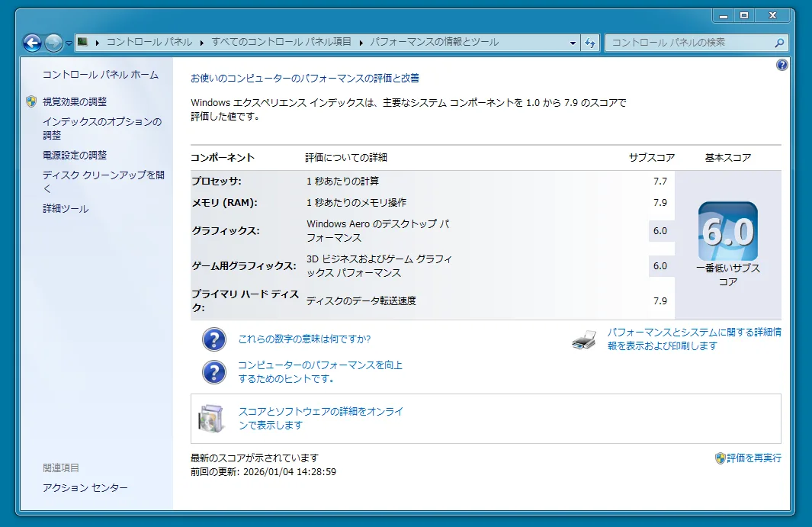The image size is (812, 527).
Task: Click the question icon beside これらの数字の意味は何ですか
Action: point(214,339)
